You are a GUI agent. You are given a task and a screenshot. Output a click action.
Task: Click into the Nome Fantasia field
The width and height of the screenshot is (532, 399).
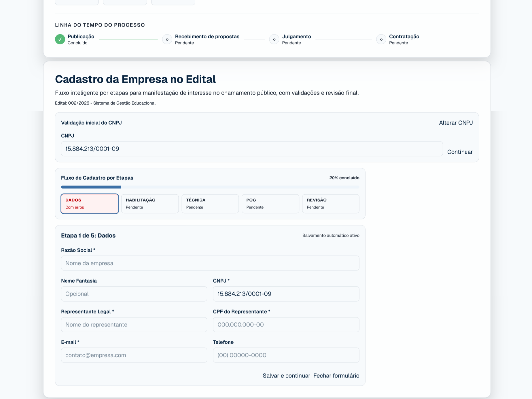click(134, 294)
